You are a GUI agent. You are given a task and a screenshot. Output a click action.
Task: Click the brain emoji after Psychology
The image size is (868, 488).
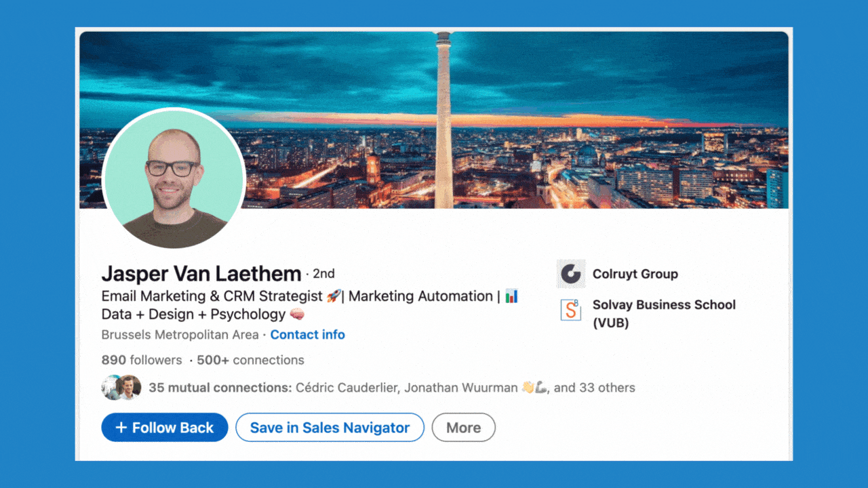point(297,314)
